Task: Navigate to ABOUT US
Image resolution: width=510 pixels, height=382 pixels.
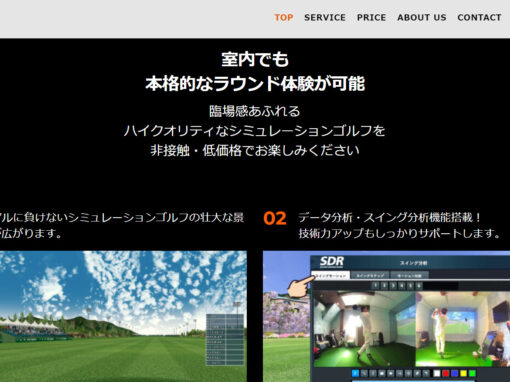Action: click(422, 18)
